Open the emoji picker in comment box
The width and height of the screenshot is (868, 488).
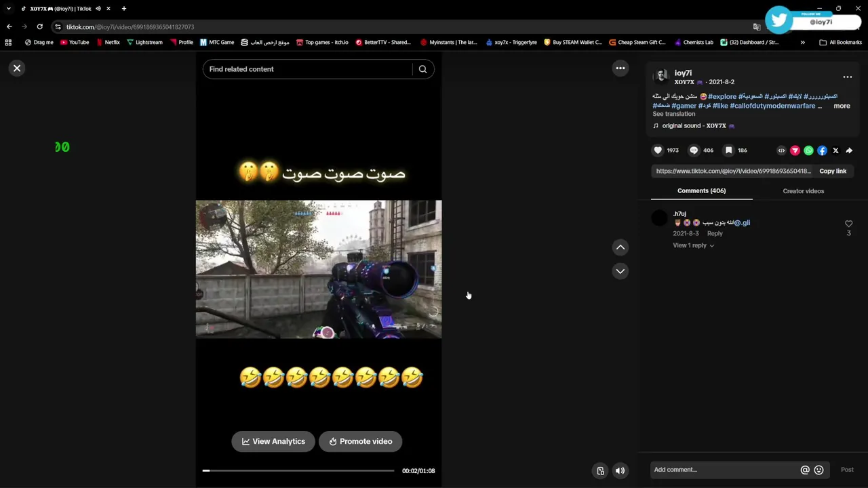(818, 470)
